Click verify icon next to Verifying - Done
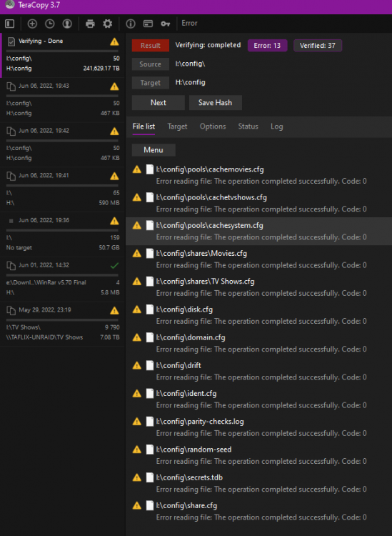Screen dimensions: 392x536 [11, 41]
